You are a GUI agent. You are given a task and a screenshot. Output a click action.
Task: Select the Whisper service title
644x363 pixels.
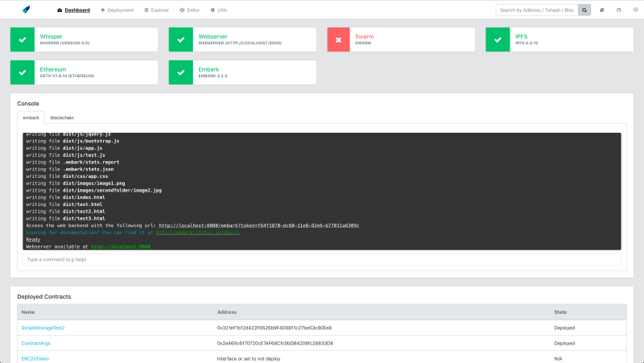(x=51, y=36)
